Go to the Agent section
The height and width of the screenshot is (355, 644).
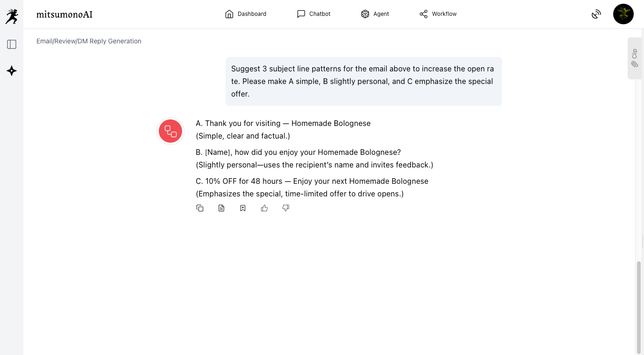pos(375,14)
